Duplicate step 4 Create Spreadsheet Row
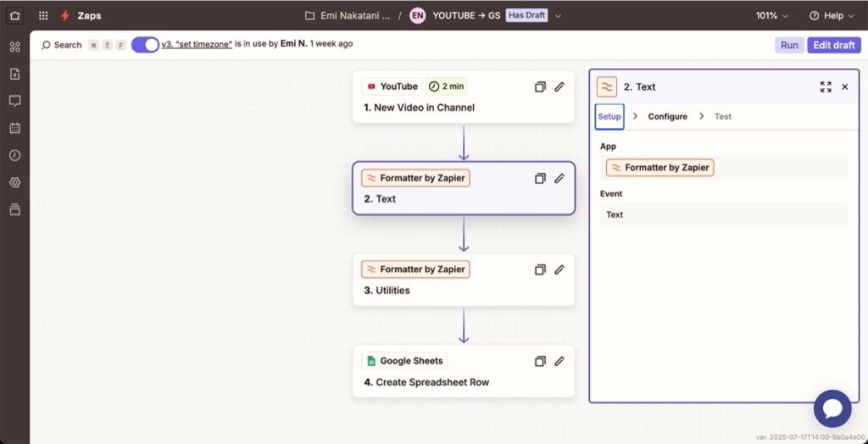This screenshot has height=444, width=868. (x=540, y=361)
